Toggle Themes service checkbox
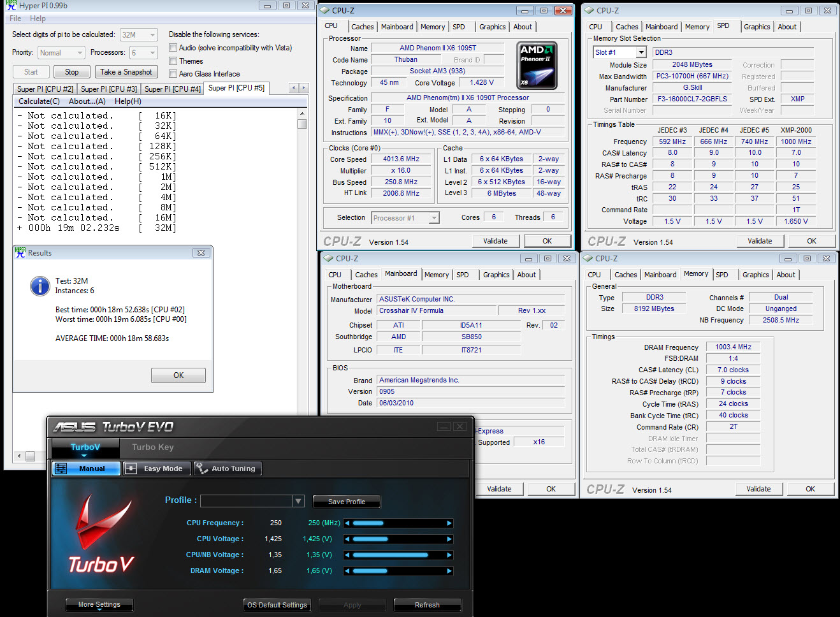The image size is (840, 617). coord(173,61)
